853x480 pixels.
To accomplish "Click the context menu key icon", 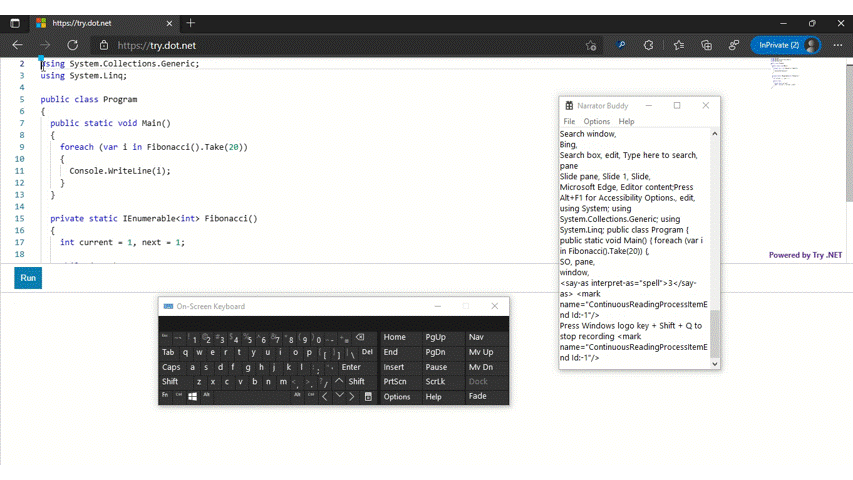I will (368, 397).
